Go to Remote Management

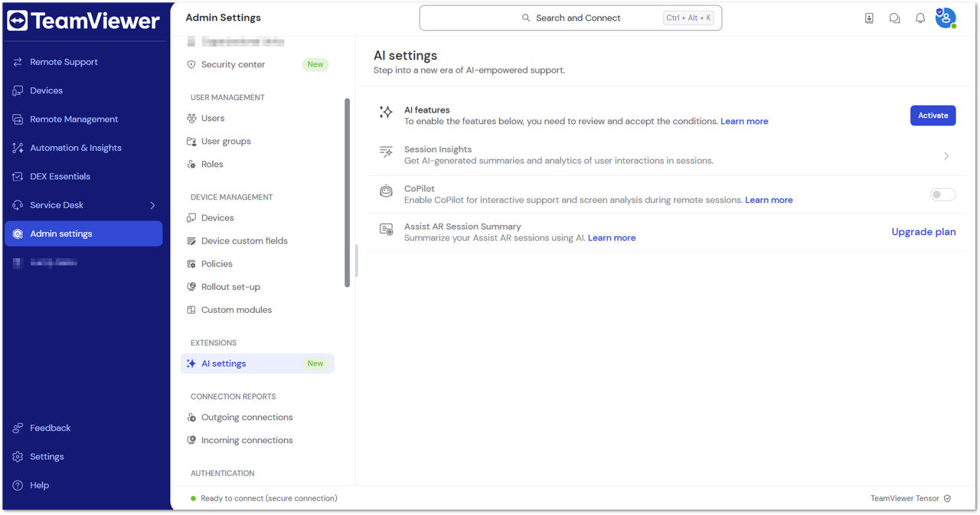coord(74,119)
